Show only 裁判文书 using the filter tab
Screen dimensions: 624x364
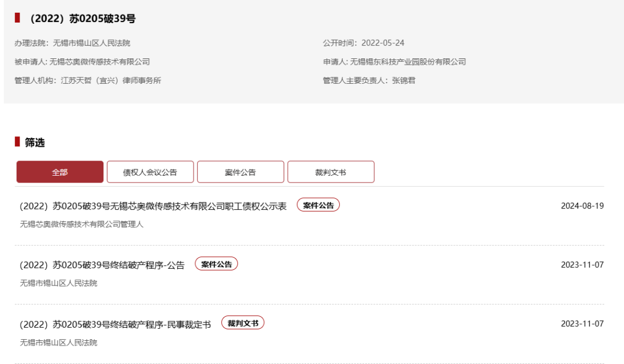pyautogui.click(x=330, y=172)
